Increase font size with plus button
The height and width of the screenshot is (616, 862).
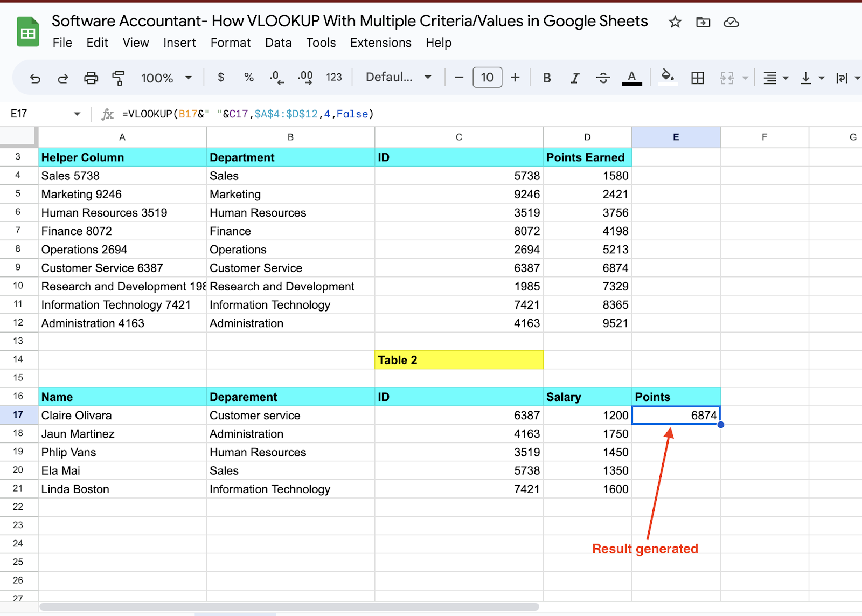pyautogui.click(x=515, y=78)
